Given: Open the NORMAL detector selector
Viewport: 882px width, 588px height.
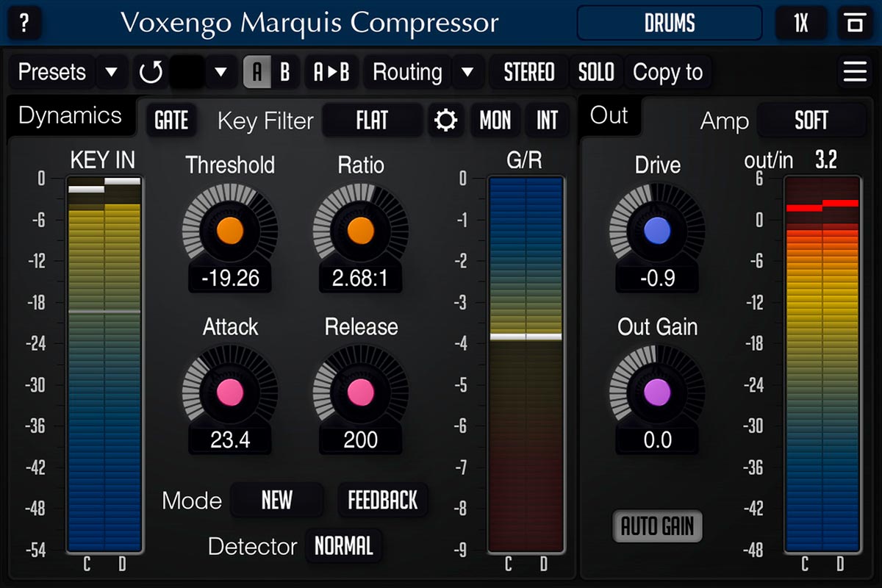Looking at the screenshot, I should pyautogui.click(x=343, y=546).
